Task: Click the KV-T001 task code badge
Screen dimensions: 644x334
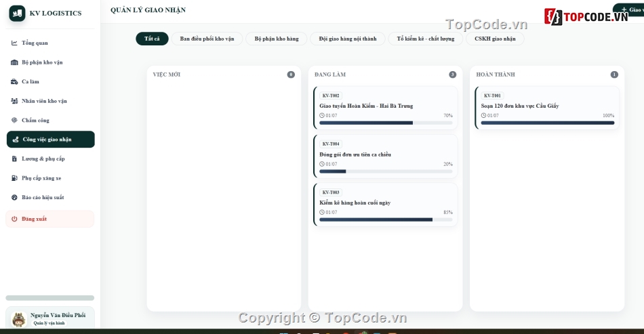Action: (x=492, y=96)
